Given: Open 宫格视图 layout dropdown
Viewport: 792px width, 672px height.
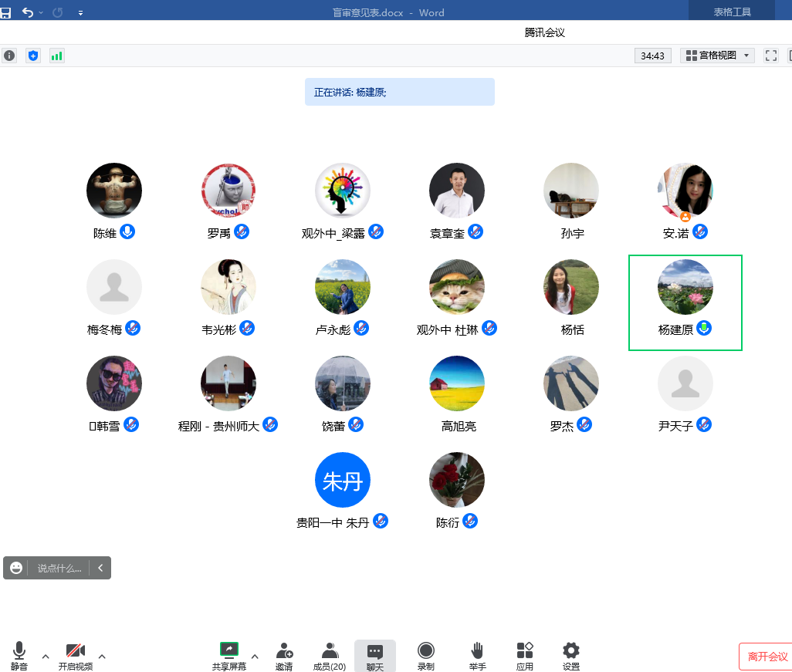Looking at the screenshot, I should click(x=717, y=56).
